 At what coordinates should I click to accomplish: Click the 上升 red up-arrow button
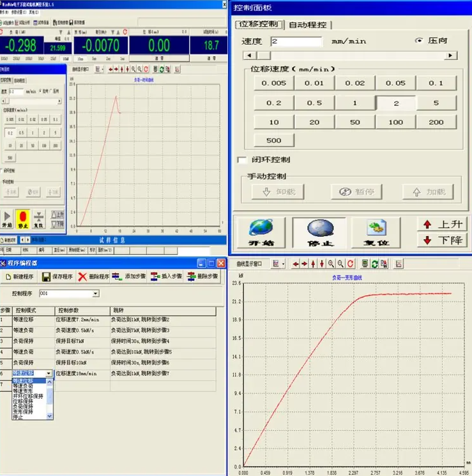click(441, 224)
